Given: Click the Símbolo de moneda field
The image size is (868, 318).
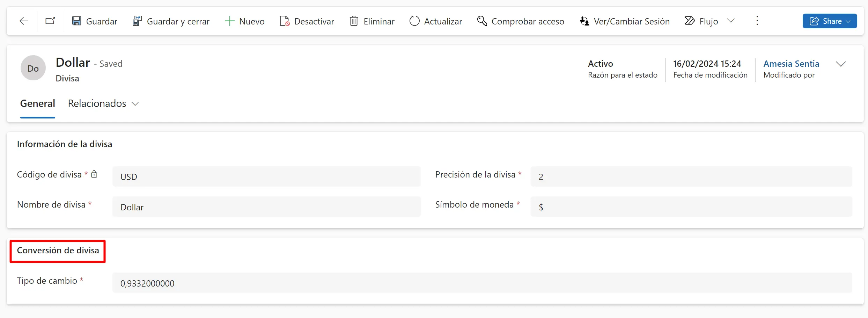Looking at the screenshot, I should pos(691,207).
